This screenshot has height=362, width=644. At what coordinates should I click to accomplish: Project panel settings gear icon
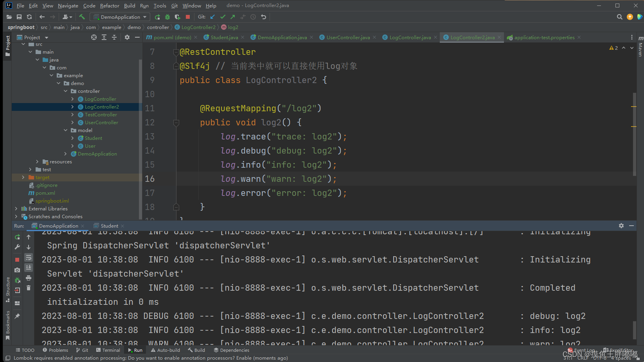[127, 37]
